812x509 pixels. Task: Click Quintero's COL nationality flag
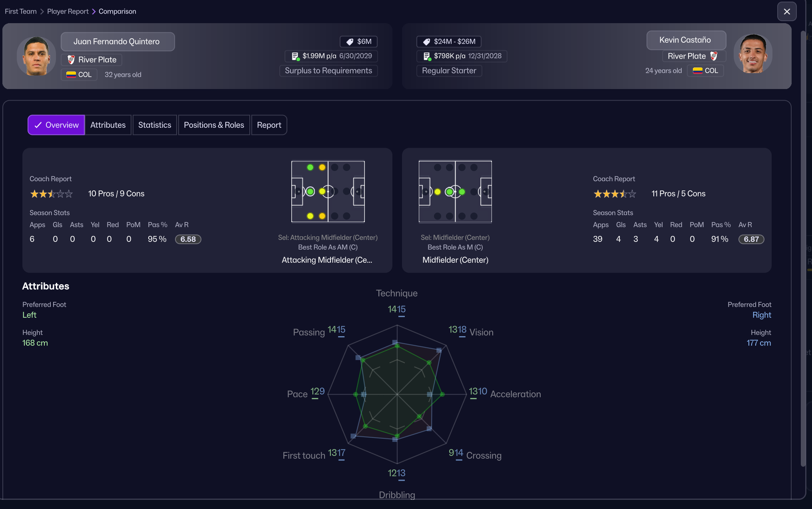pos(71,75)
